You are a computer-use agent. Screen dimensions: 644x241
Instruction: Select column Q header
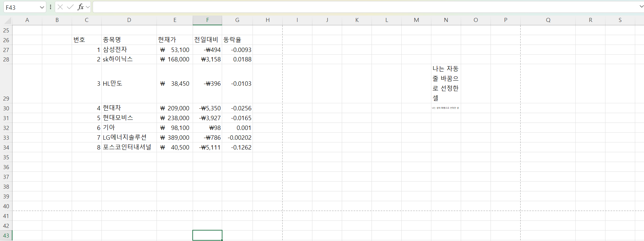pos(548,20)
